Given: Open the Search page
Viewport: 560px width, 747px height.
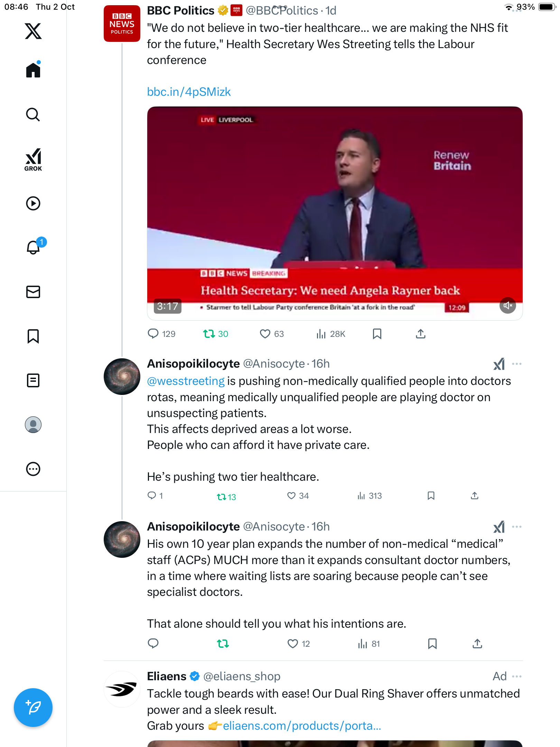Looking at the screenshot, I should coord(33,115).
